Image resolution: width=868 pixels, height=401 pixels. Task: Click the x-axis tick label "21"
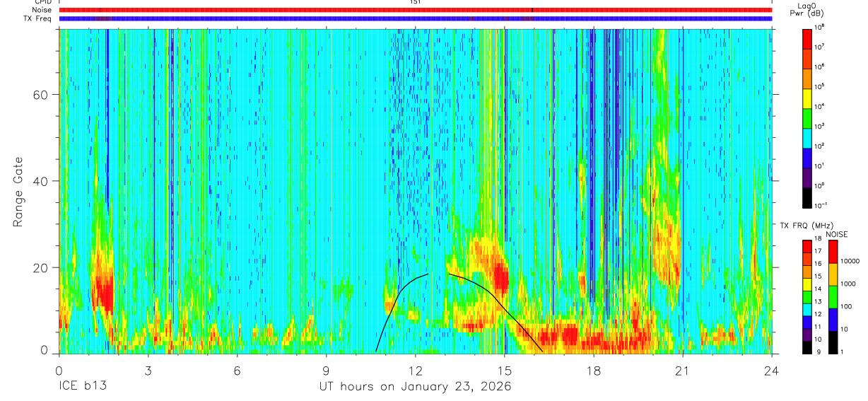[683, 371]
